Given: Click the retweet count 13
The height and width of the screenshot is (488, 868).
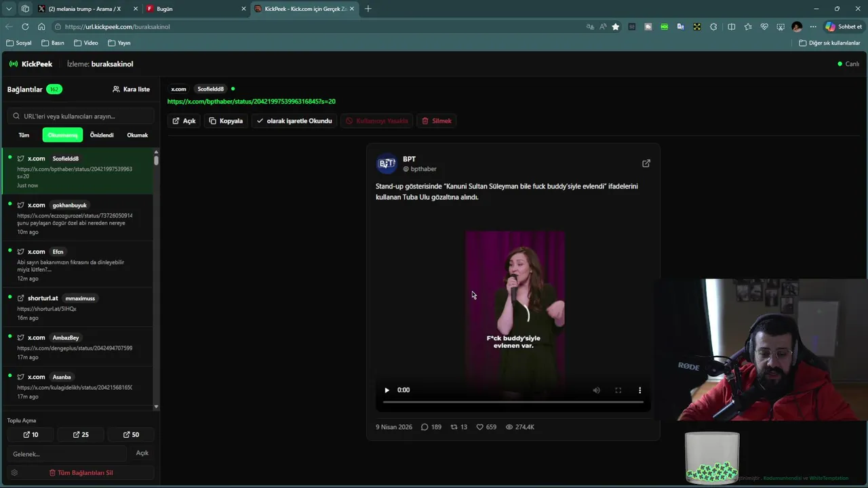Looking at the screenshot, I should [459, 427].
